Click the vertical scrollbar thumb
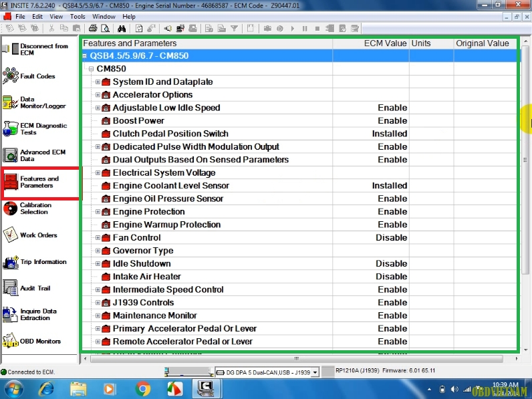The height and width of the screenshot is (399, 532). pyautogui.click(x=525, y=160)
